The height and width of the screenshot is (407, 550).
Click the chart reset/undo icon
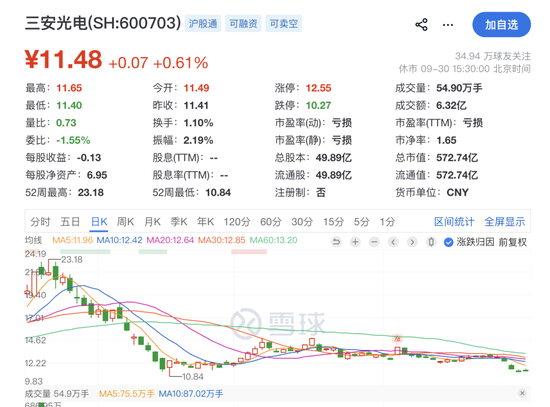(336, 242)
